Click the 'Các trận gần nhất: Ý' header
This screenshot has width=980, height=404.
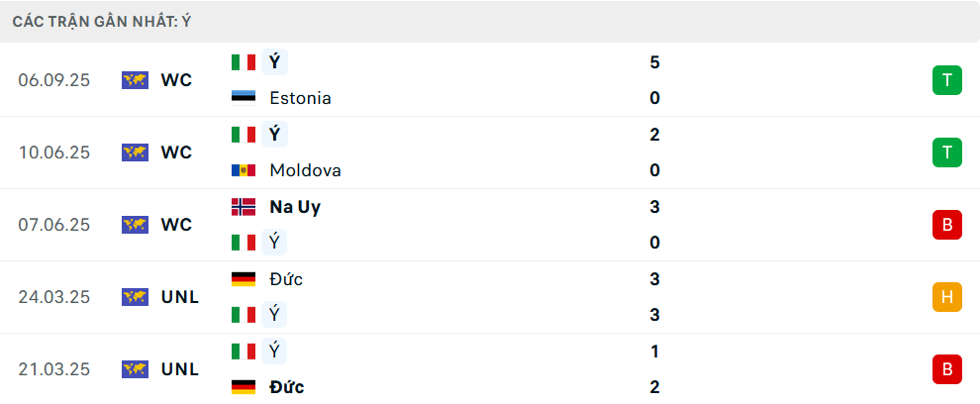click(102, 21)
